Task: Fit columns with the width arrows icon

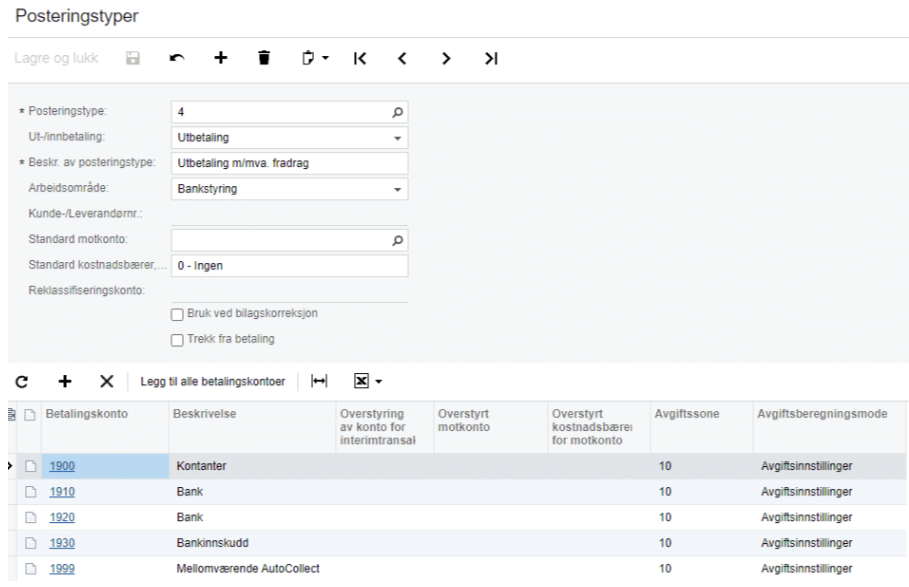Action: coord(319,381)
